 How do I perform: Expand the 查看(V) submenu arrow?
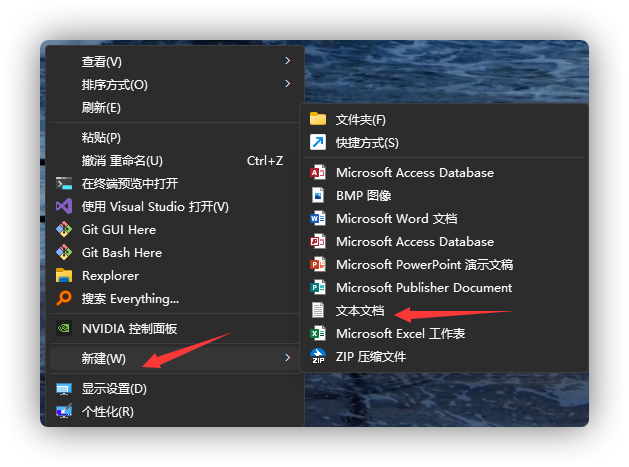point(287,61)
